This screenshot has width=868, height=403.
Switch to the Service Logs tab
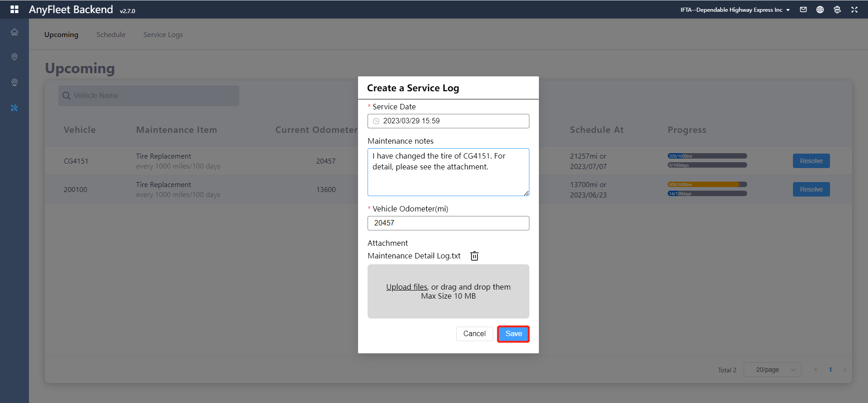pyautogui.click(x=163, y=35)
